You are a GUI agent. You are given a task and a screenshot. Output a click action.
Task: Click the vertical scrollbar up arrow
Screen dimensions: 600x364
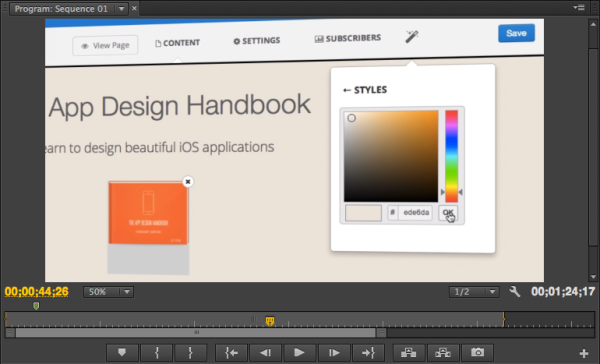coord(593,24)
